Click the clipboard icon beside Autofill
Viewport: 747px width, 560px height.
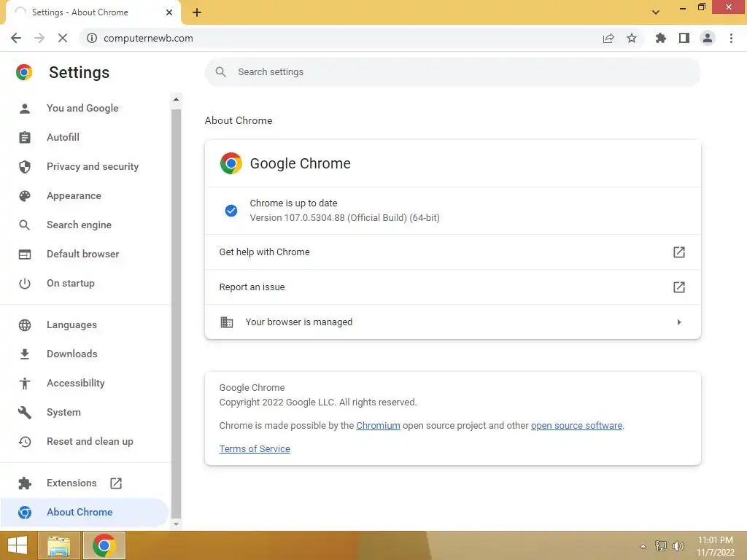tap(25, 137)
